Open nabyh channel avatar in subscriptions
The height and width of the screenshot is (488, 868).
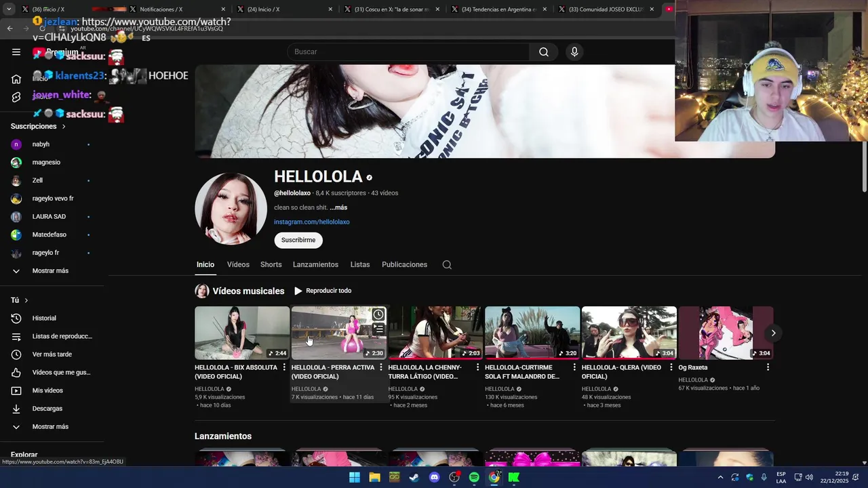point(16,144)
